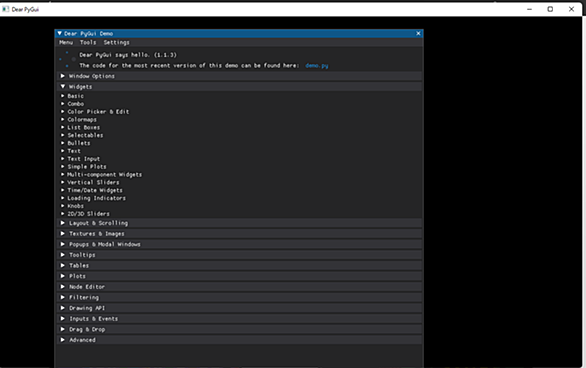Expand the Knobs tree node
This screenshot has height=368, width=586.
pyautogui.click(x=72, y=206)
